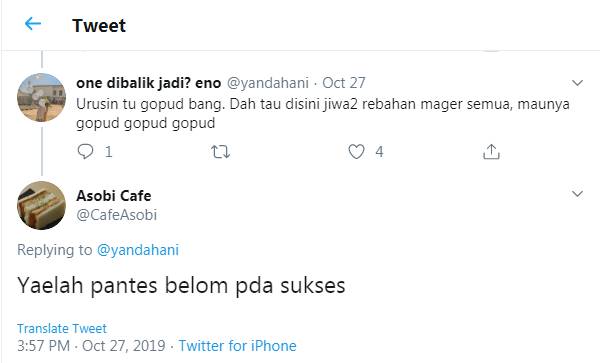This screenshot has width=600, height=363.
Task: Open Asobi Cafe's sandwich avatar
Action: (x=41, y=205)
